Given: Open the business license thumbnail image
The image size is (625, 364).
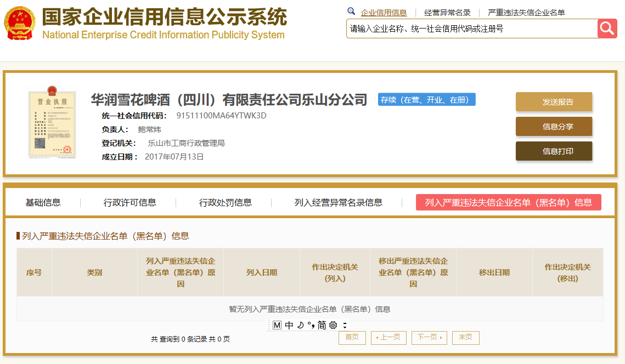Looking at the screenshot, I should pos(52,122).
